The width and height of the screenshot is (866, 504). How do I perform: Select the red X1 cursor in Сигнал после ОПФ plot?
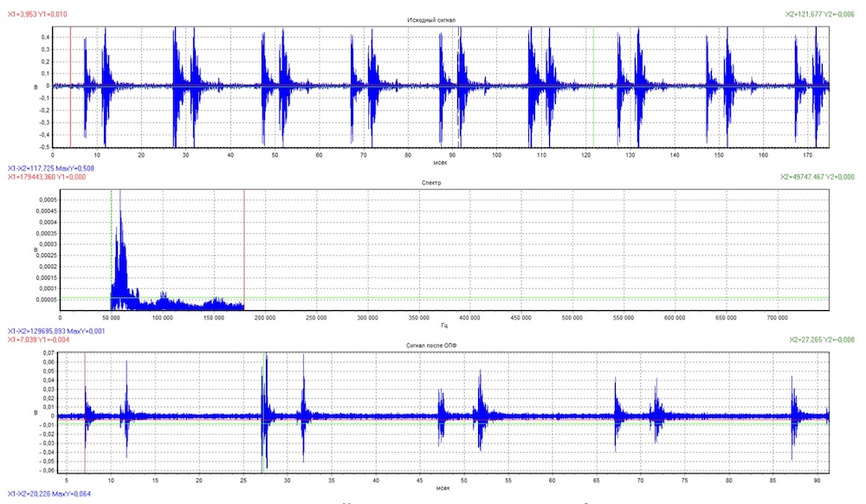click(x=85, y=412)
